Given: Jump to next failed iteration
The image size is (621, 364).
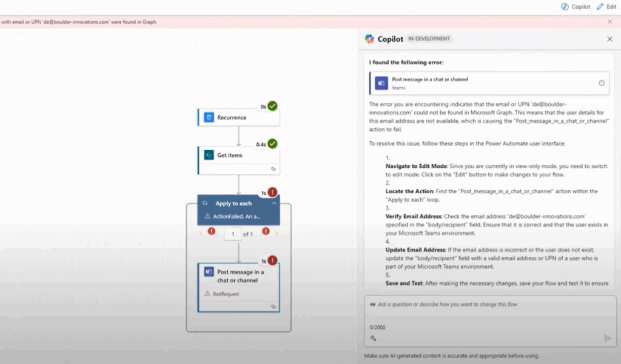Looking at the screenshot, I should coord(266,231).
